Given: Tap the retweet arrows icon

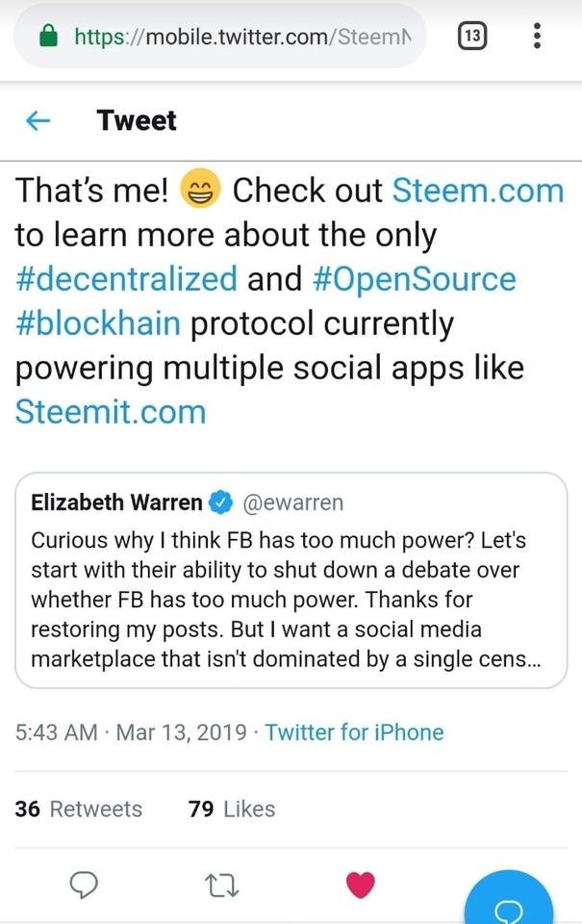Looking at the screenshot, I should tap(221, 885).
